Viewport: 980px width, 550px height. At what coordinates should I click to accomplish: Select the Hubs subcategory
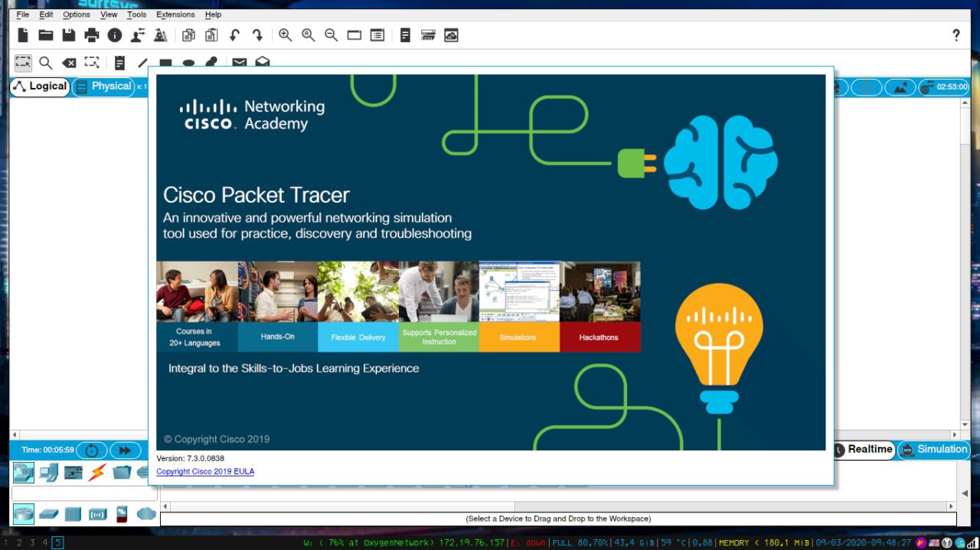[x=73, y=514]
